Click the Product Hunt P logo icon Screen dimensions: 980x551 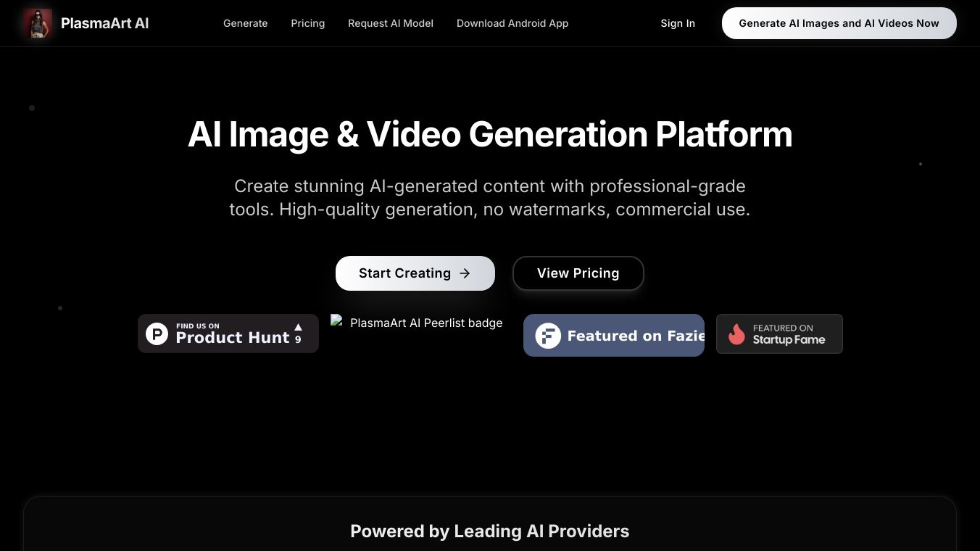pos(157,333)
